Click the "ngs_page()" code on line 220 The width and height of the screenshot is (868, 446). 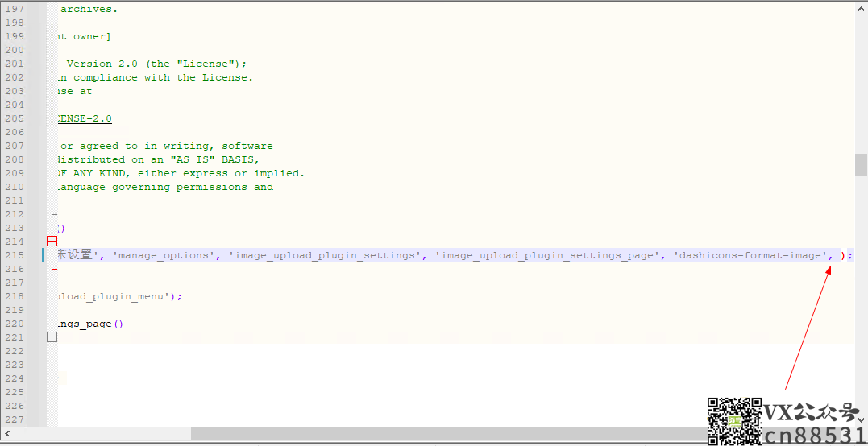(x=89, y=324)
